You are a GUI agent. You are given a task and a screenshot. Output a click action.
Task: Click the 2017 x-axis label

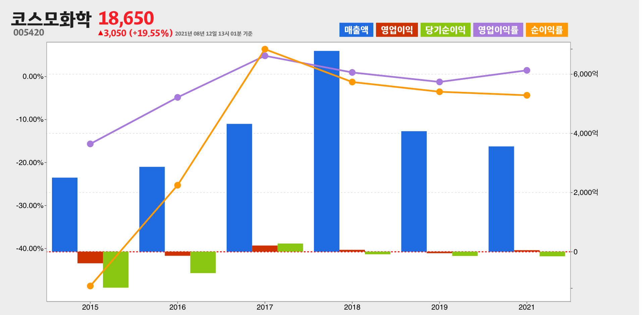[265, 307]
